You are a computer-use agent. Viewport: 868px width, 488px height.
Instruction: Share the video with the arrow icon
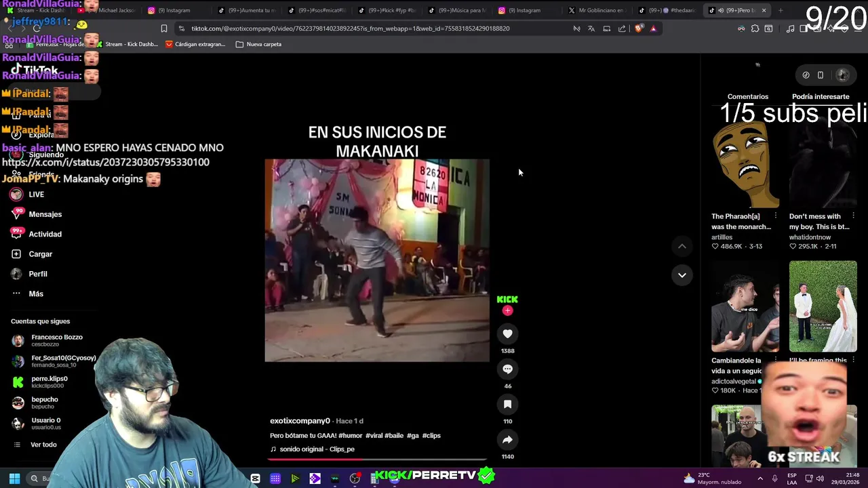[x=507, y=439]
